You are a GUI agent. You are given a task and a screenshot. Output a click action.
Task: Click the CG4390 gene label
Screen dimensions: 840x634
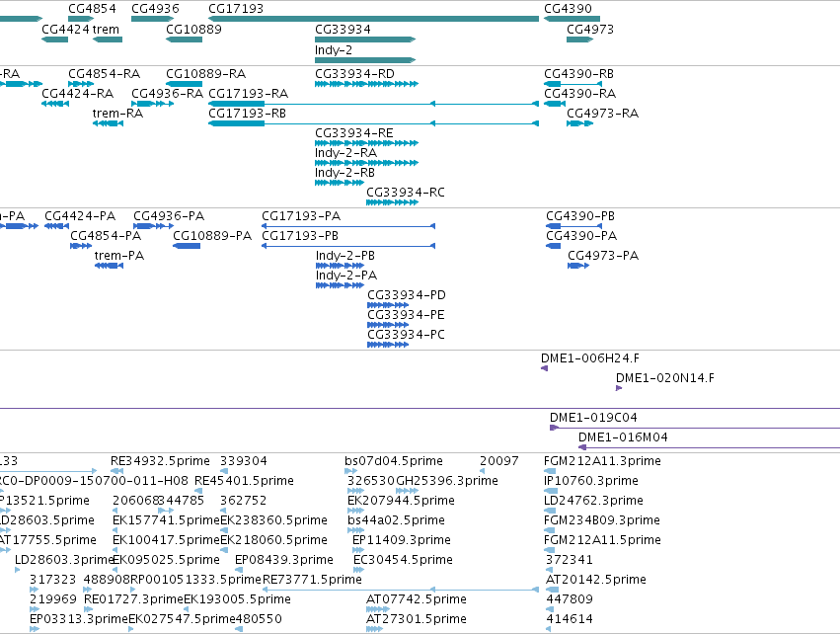(x=568, y=9)
